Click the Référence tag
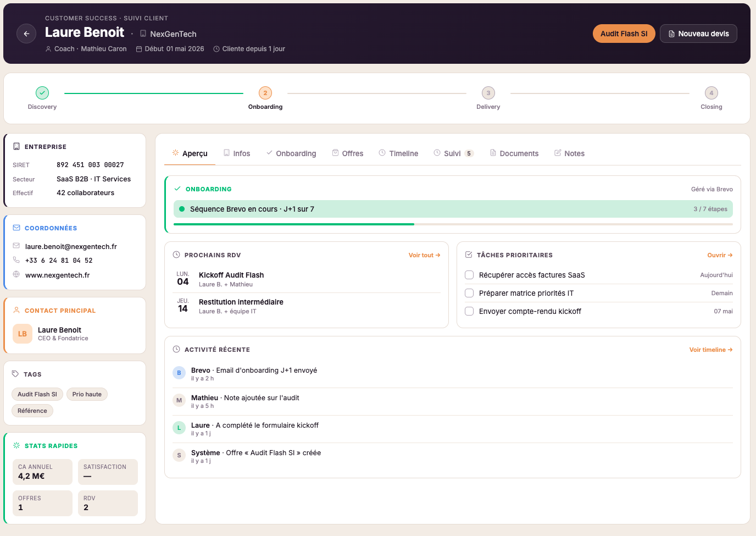This screenshot has width=756, height=536. click(x=32, y=411)
